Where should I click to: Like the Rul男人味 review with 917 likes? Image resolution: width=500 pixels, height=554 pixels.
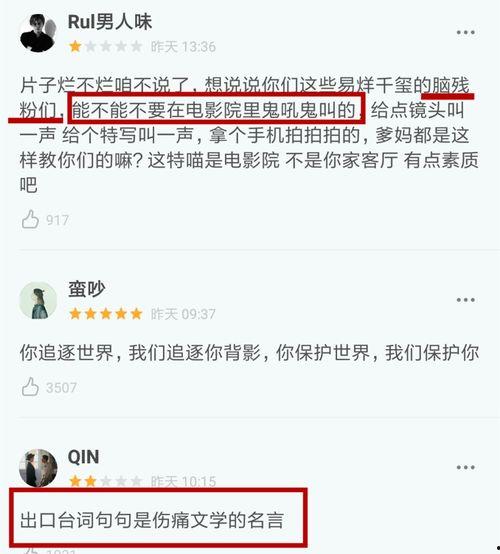(x=30, y=219)
